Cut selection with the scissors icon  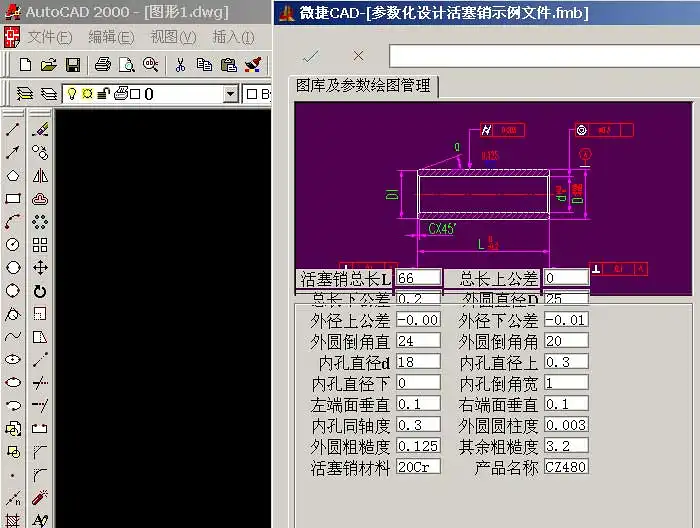click(x=180, y=65)
